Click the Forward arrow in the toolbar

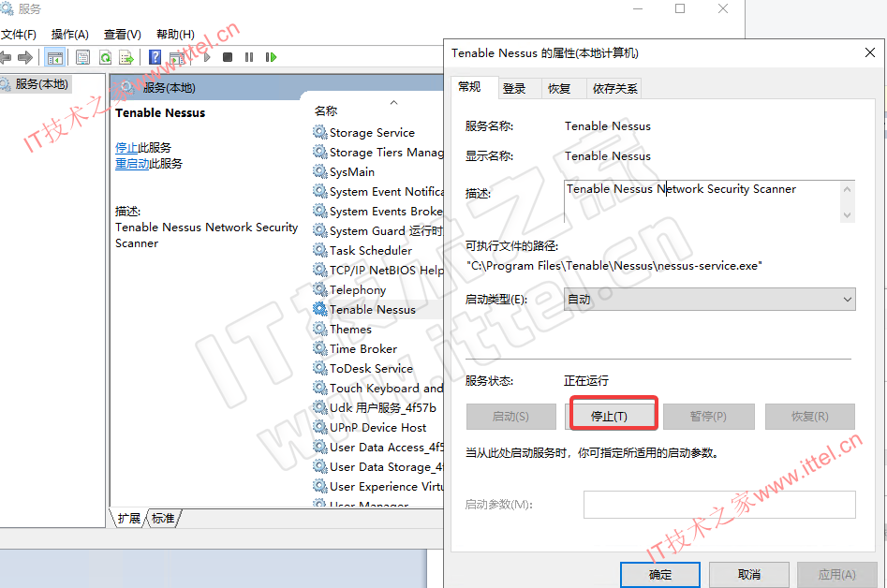25,57
